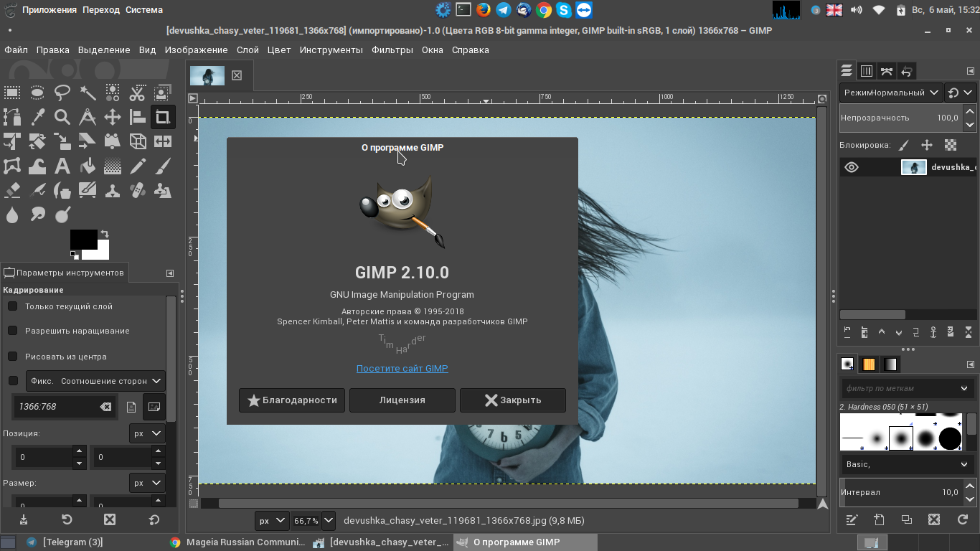Pick the Gradient blend tool
980x551 pixels.
(x=113, y=167)
